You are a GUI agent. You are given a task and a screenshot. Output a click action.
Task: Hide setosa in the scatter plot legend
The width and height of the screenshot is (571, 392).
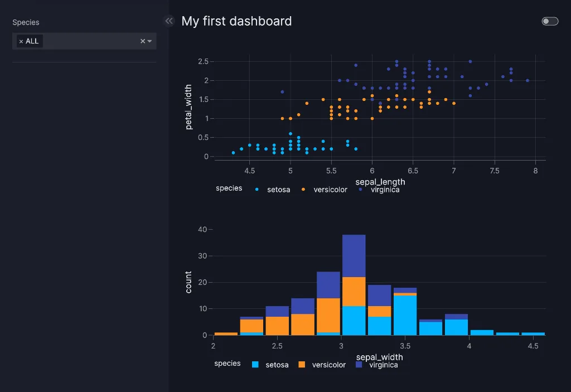click(x=277, y=190)
